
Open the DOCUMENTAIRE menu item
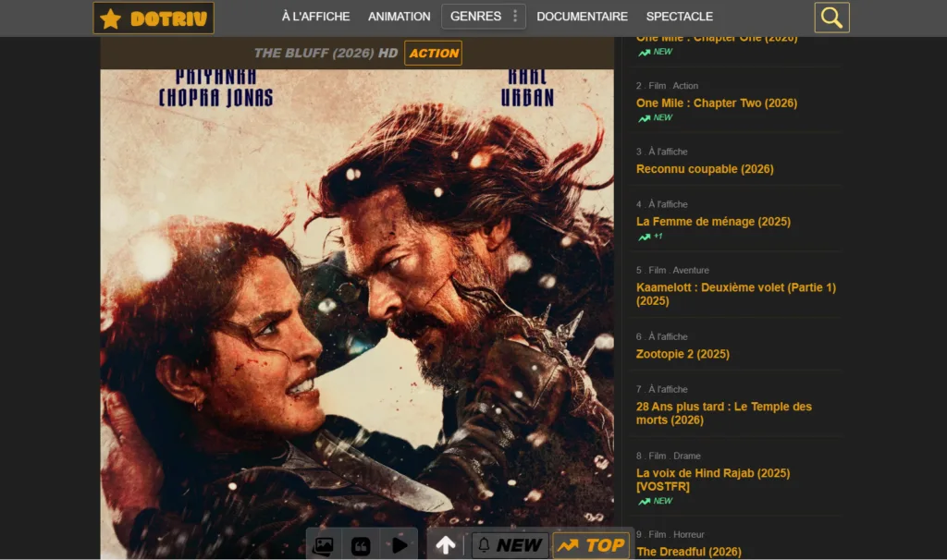tap(582, 17)
